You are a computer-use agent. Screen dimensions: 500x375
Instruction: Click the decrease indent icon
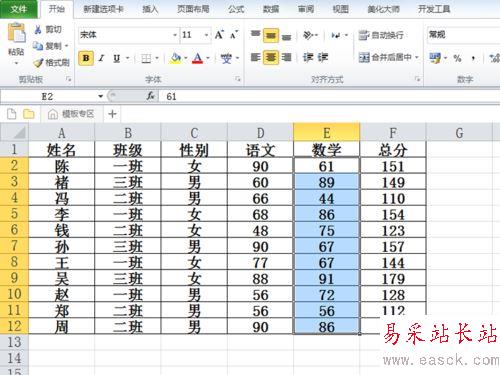pyautogui.click(x=308, y=58)
